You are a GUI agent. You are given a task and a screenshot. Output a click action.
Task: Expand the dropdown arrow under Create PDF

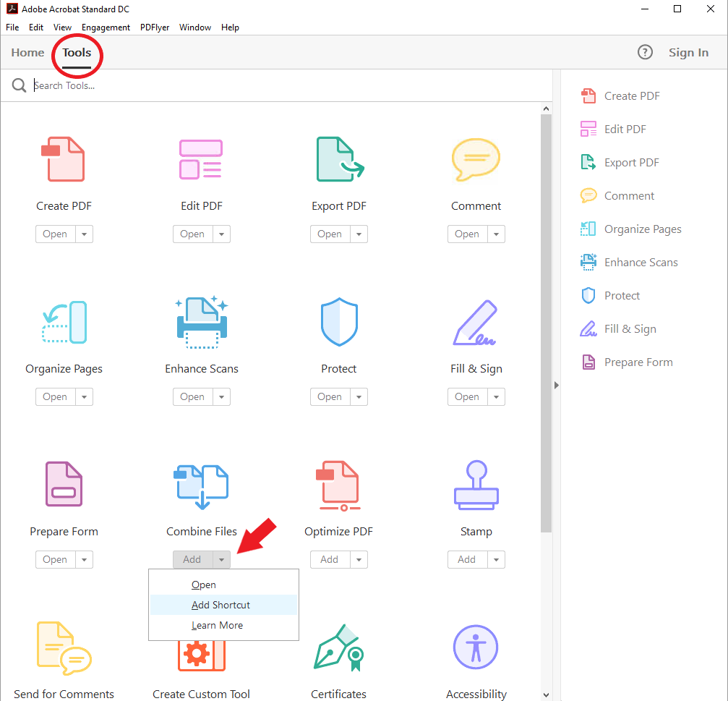click(x=84, y=234)
